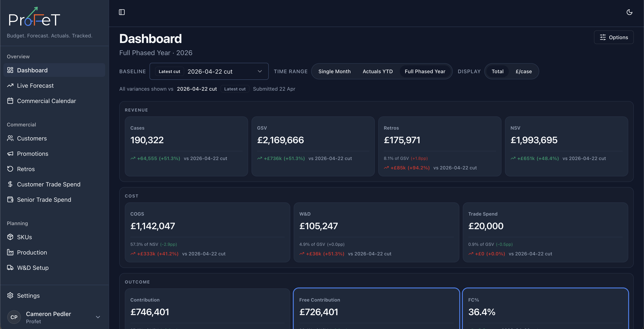Click the ProFeT logo
Image resolution: width=644 pixels, height=329 pixels.
tap(34, 17)
